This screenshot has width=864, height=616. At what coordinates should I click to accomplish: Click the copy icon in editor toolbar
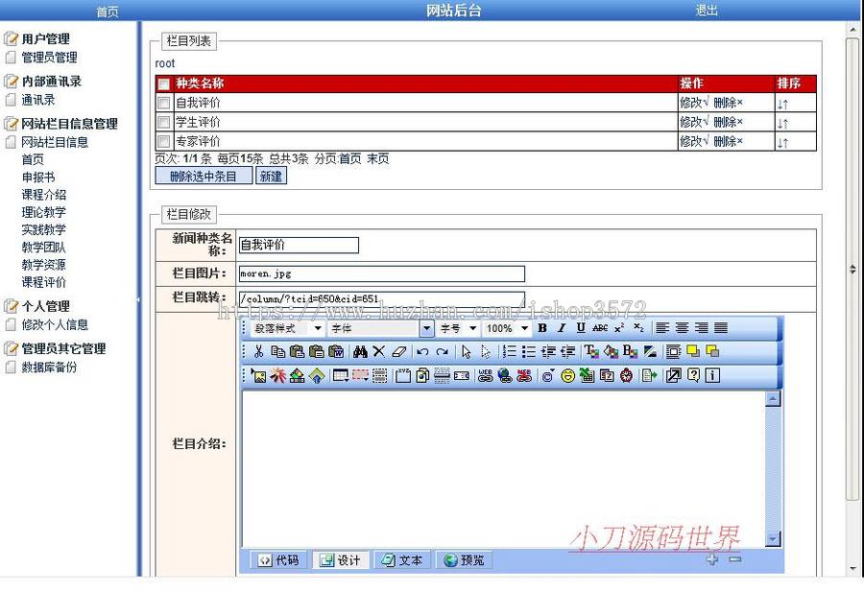coord(278,352)
